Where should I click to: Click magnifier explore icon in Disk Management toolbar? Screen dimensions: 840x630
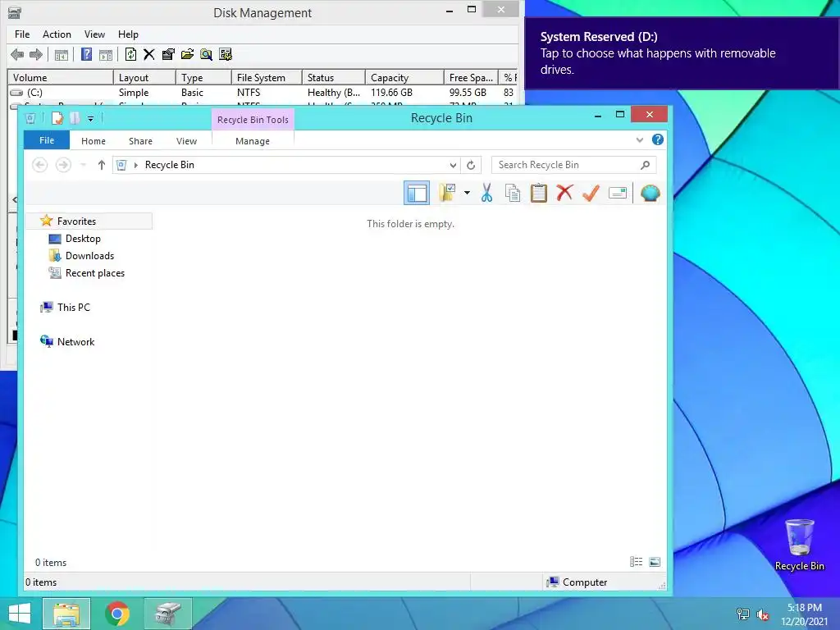[206, 54]
